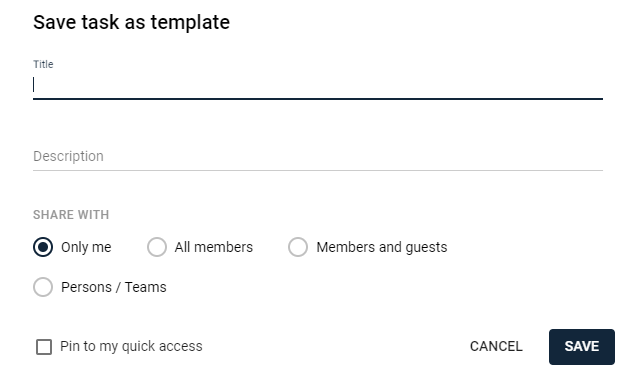Click the SAVE button
632x378 pixels.
tap(582, 347)
